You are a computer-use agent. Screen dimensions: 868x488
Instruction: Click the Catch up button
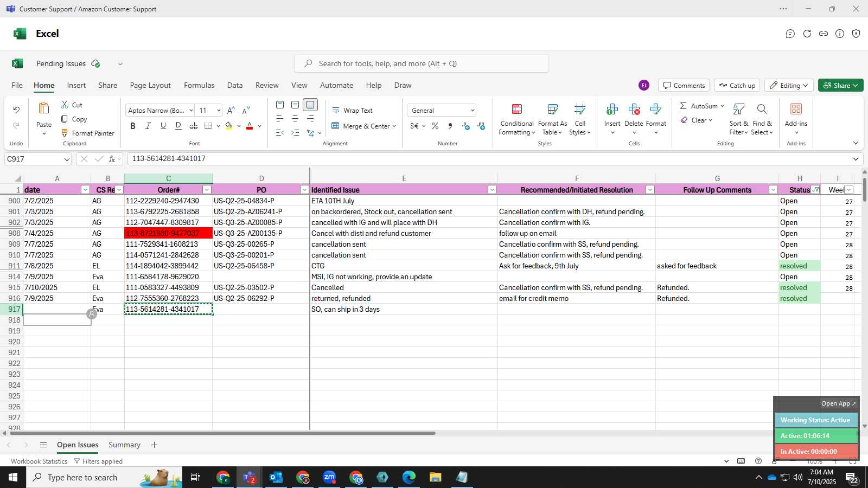[737, 85]
